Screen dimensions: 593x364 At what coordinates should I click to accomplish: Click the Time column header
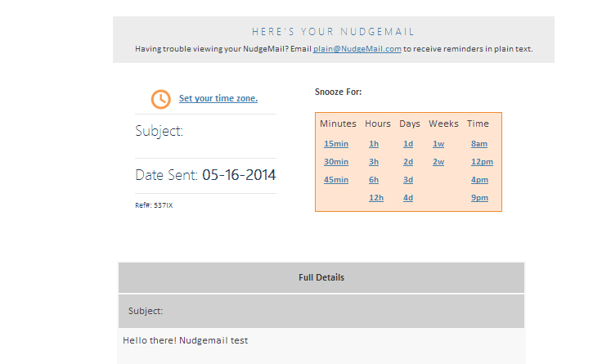pyautogui.click(x=478, y=124)
